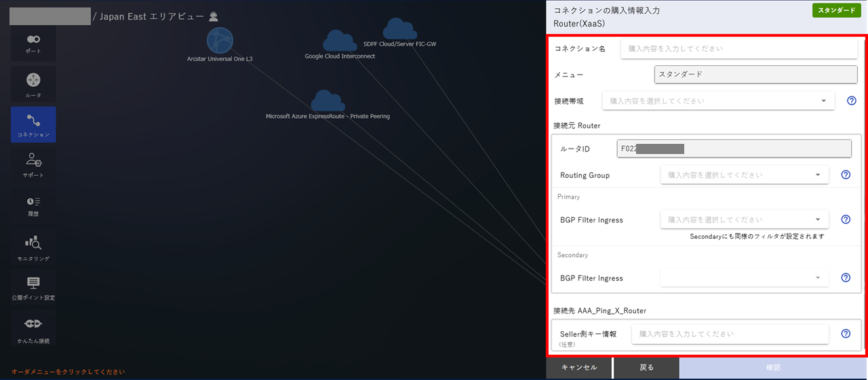Open help for Primary BGP Filter Ingress

846,219
